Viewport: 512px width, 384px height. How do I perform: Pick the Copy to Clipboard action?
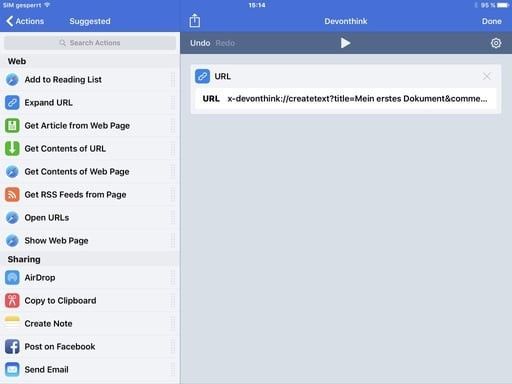coord(90,301)
